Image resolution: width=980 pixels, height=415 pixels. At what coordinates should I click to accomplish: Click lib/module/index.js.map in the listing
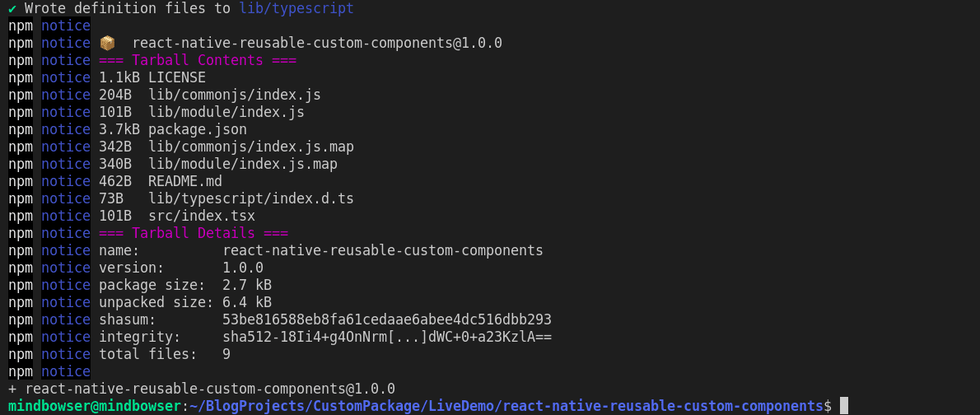(242, 164)
